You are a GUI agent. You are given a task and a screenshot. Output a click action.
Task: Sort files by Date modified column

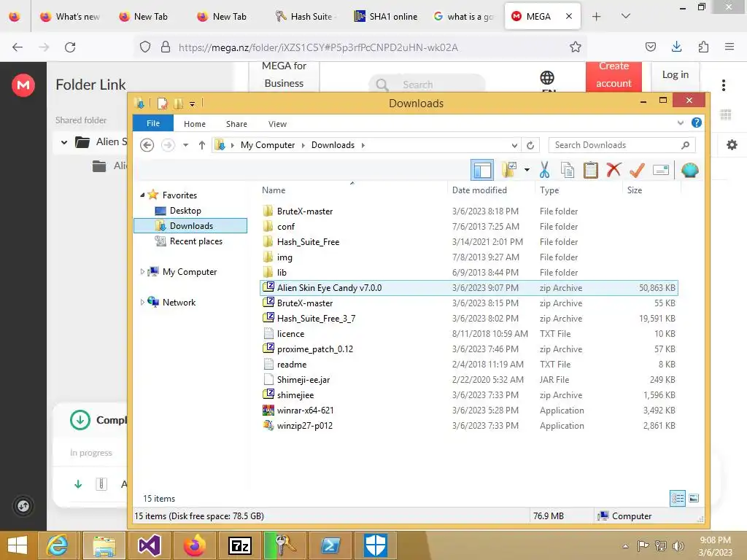[x=479, y=190]
